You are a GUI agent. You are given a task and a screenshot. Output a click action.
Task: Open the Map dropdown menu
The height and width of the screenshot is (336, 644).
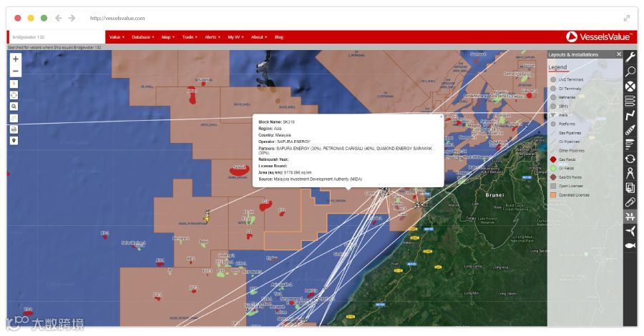coord(168,37)
